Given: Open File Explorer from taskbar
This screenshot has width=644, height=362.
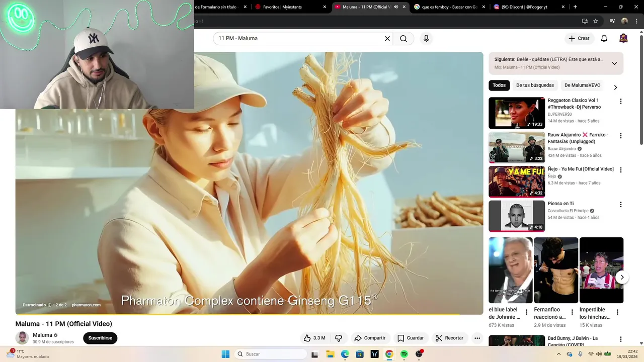Looking at the screenshot, I should pos(330,354).
